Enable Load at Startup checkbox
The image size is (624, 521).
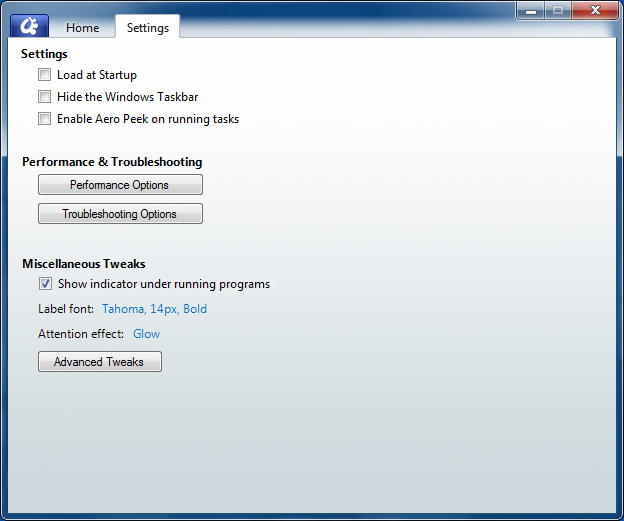45,74
